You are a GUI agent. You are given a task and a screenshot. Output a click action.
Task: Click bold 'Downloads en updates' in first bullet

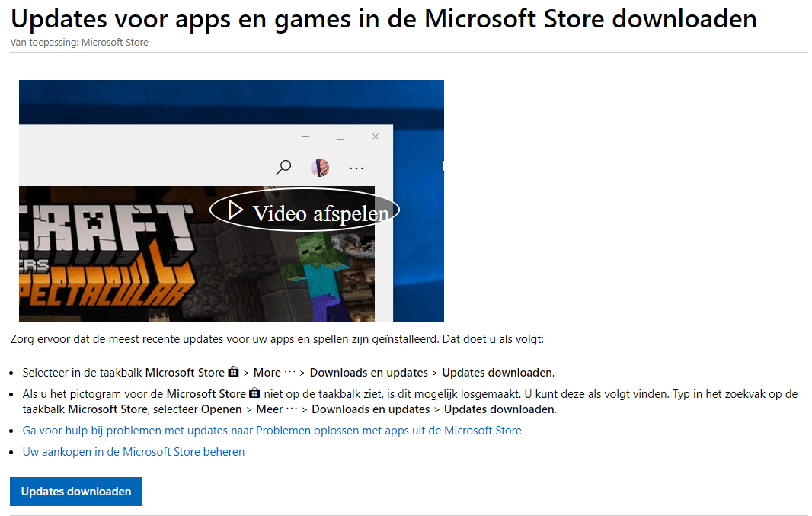coord(369,373)
